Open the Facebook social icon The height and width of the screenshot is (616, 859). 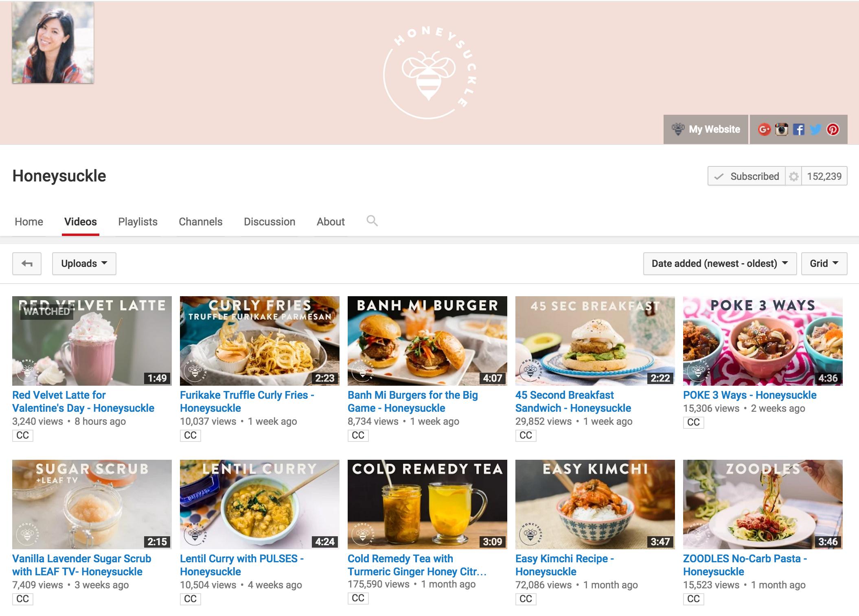pos(798,129)
